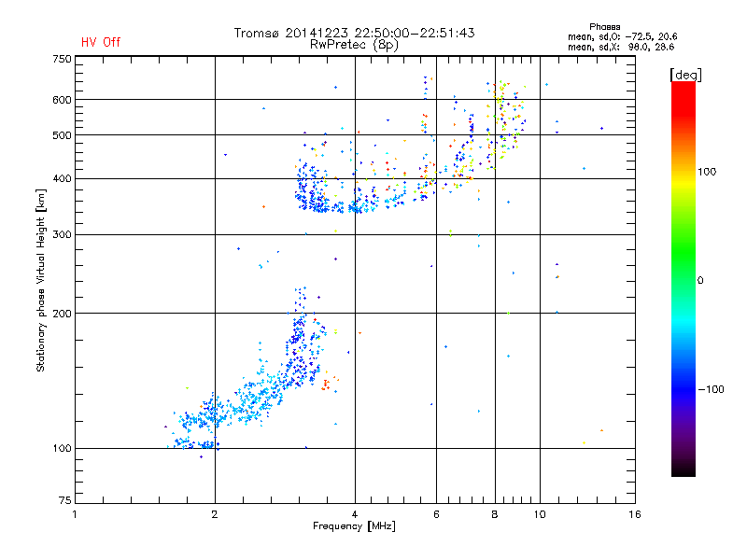The height and width of the screenshot is (560, 747).
Task: Select the 'mean, sd,X: 98.0, 28.6' line
Action: coord(621,47)
